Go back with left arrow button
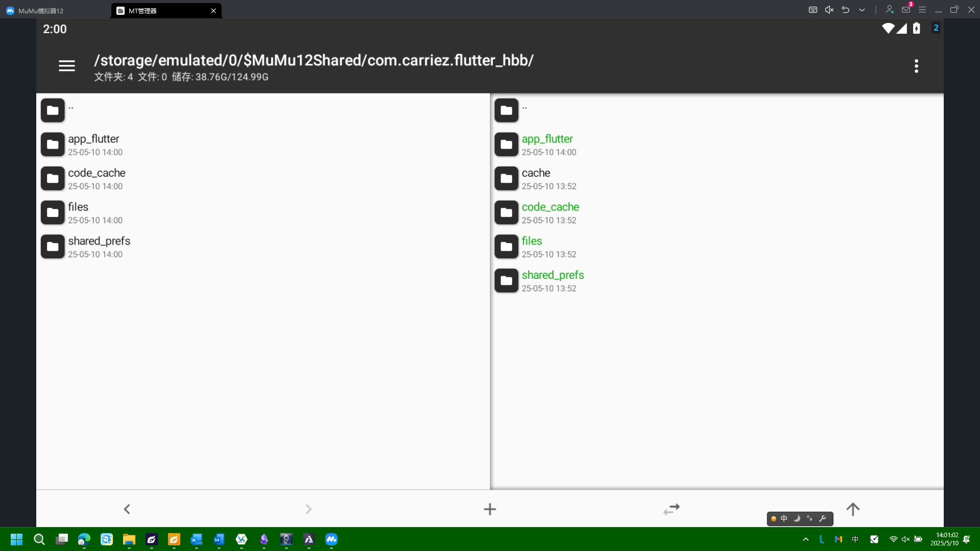The image size is (980, 551). (127, 509)
